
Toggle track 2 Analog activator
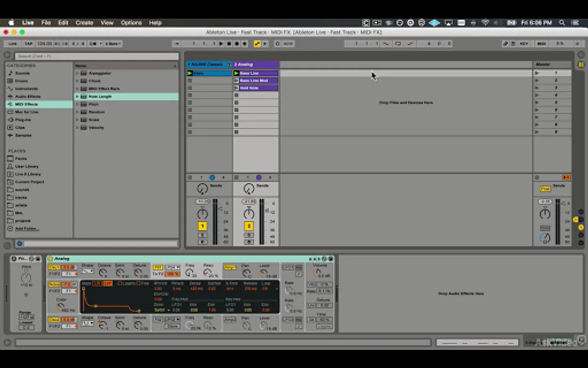click(249, 226)
